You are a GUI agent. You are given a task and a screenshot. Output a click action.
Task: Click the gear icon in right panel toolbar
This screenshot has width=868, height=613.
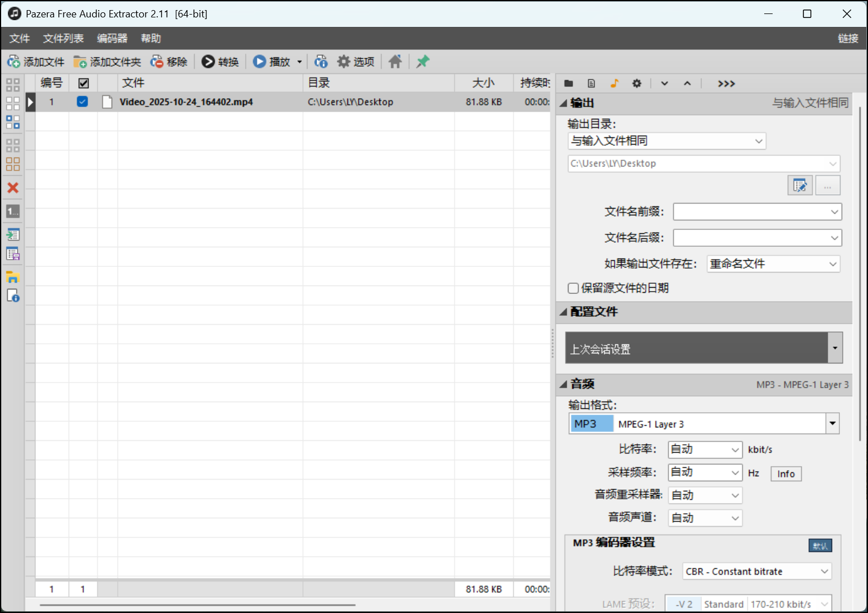637,84
